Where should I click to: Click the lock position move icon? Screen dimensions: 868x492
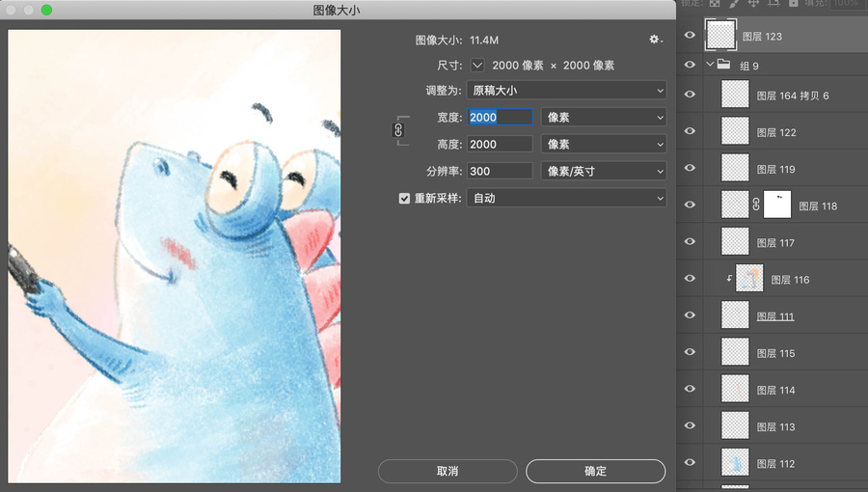tap(753, 3)
